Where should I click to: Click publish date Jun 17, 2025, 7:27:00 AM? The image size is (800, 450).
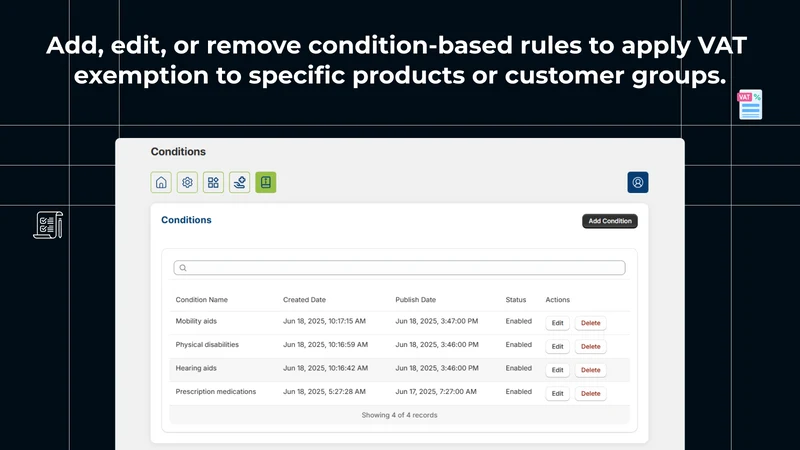tap(436, 391)
